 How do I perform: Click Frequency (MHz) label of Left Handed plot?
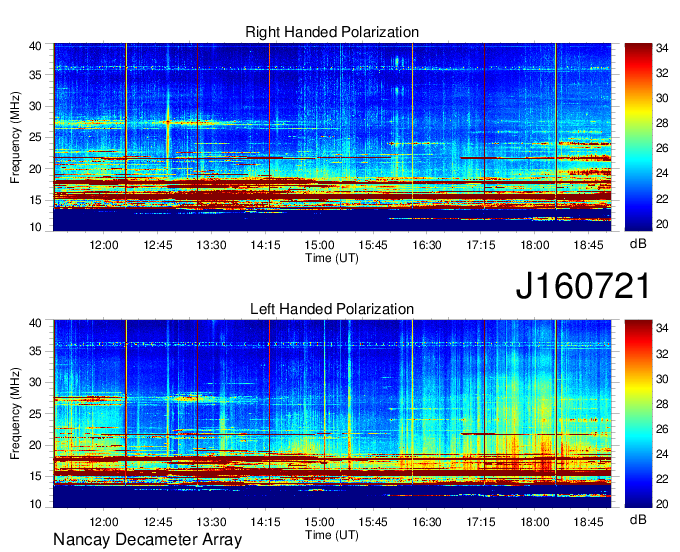[x=15, y=414]
